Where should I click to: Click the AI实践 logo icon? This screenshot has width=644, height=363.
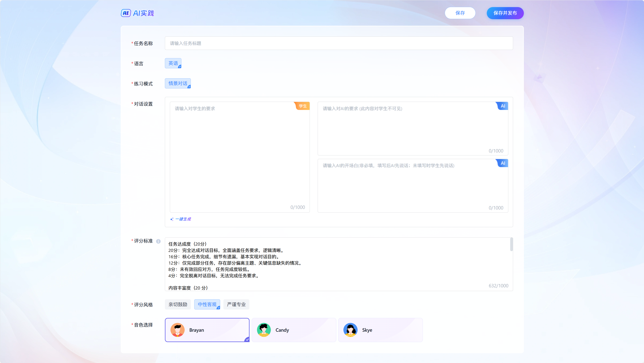126,13
